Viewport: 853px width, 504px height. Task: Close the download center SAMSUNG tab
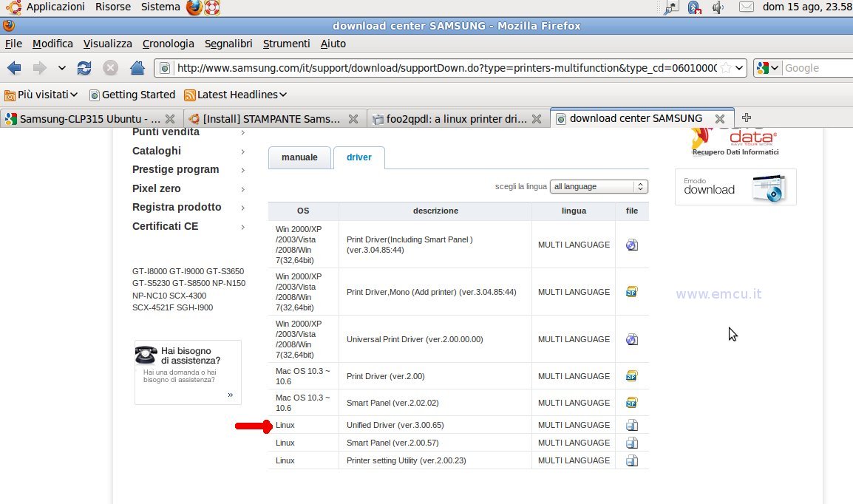tap(720, 118)
